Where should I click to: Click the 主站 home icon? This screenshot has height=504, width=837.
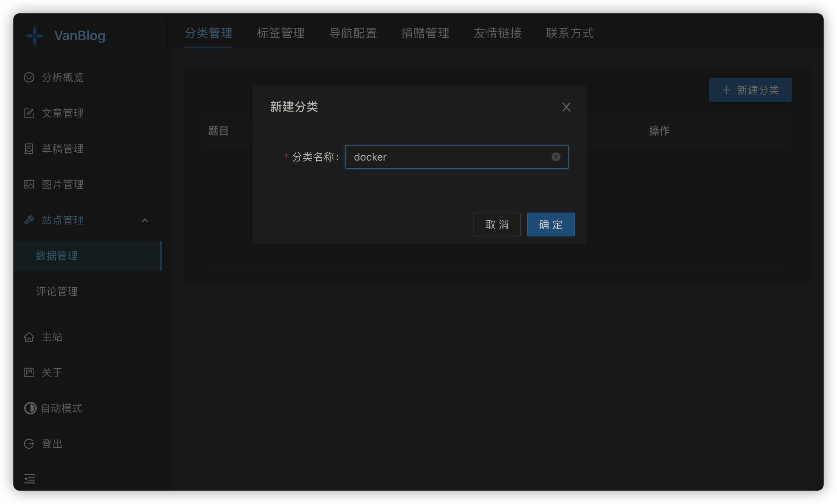pos(29,337)
